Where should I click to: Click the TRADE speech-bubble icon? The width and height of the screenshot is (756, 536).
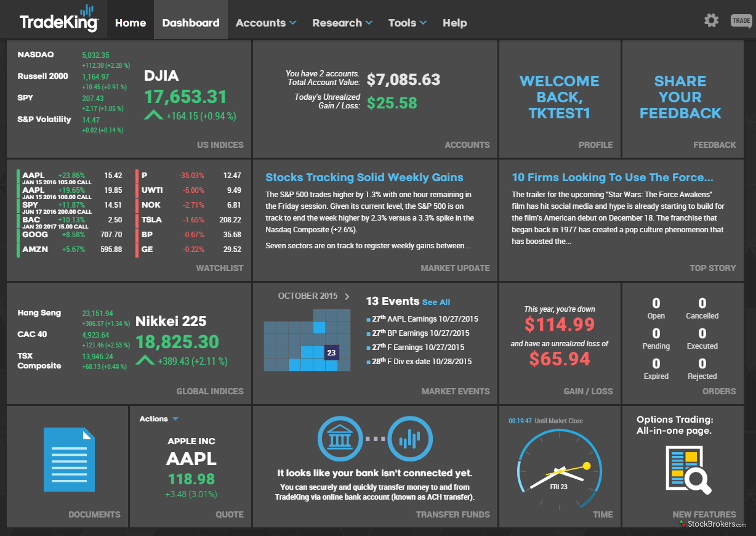pyautogui.click(x=741, y=21)
